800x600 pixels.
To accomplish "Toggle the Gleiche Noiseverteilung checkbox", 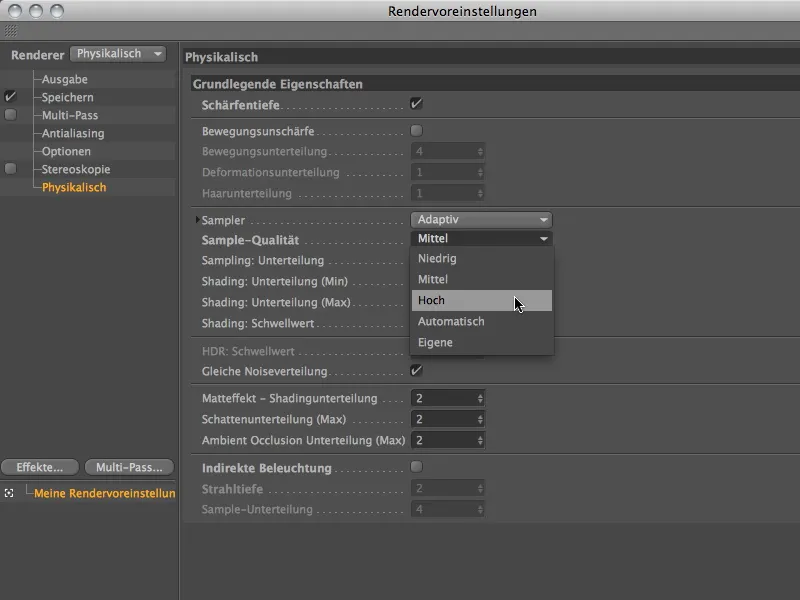I will point(416,370).
